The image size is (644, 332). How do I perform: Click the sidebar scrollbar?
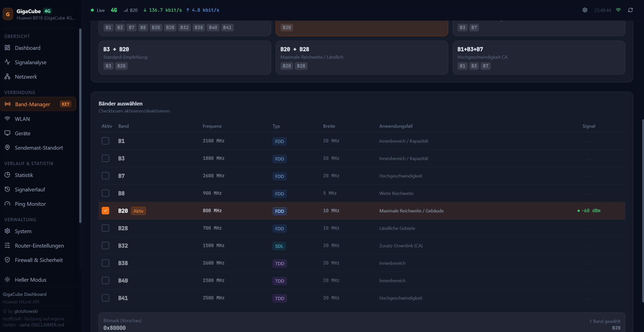point(80,126)
